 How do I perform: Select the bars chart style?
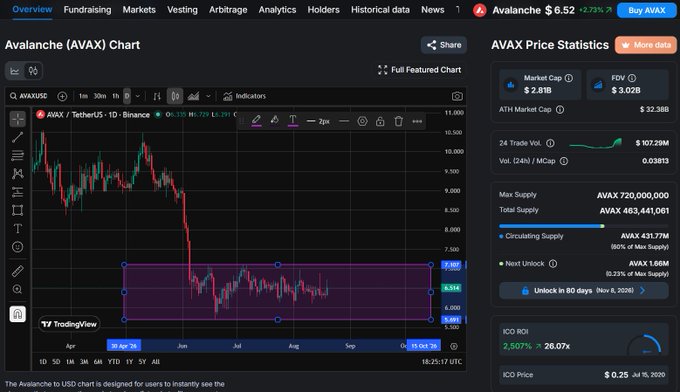pyautogui.click(x=157, y=96)
